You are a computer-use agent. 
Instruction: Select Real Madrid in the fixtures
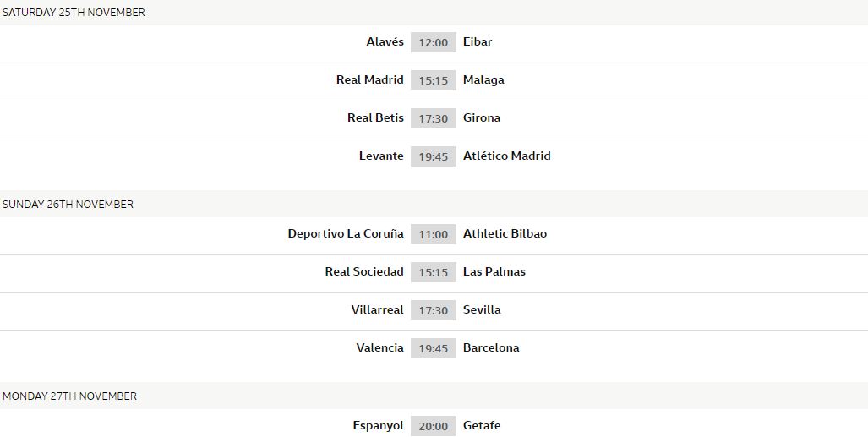tap(369, 79)
